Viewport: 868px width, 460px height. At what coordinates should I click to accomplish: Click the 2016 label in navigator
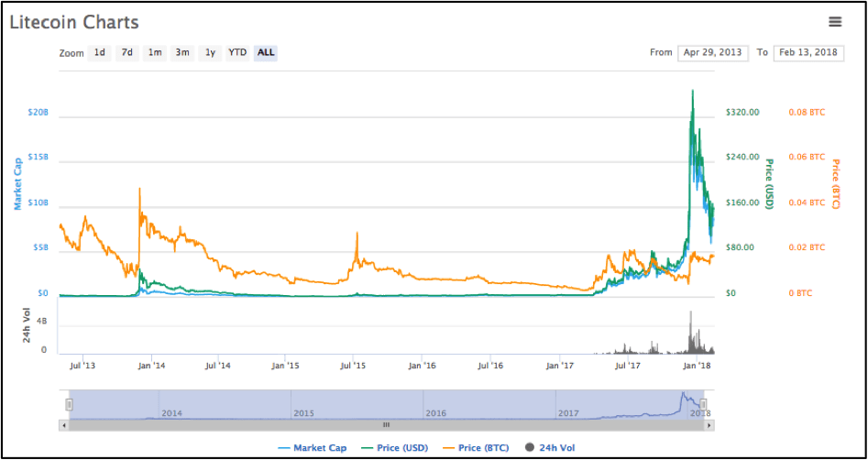tap(435, 413)
